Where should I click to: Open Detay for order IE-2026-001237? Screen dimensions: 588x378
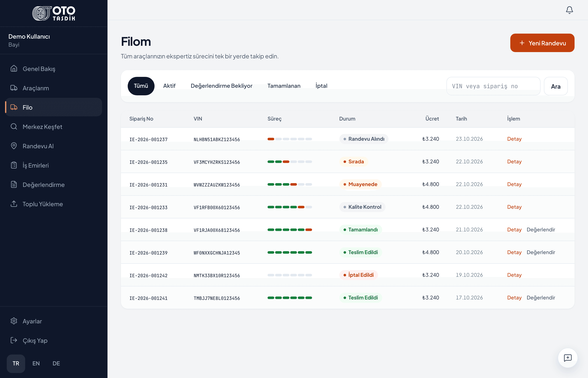[514, 139]
